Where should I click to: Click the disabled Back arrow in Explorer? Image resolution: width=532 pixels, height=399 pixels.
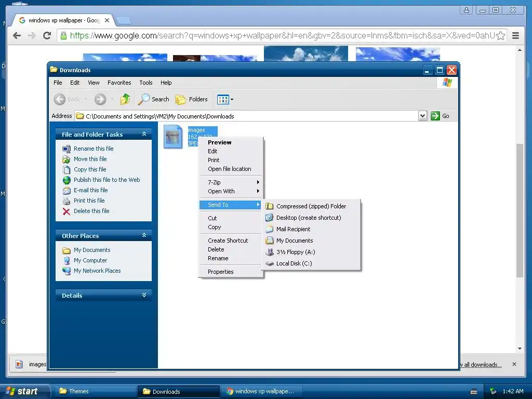pyautogui.click(x=60, y=99)
